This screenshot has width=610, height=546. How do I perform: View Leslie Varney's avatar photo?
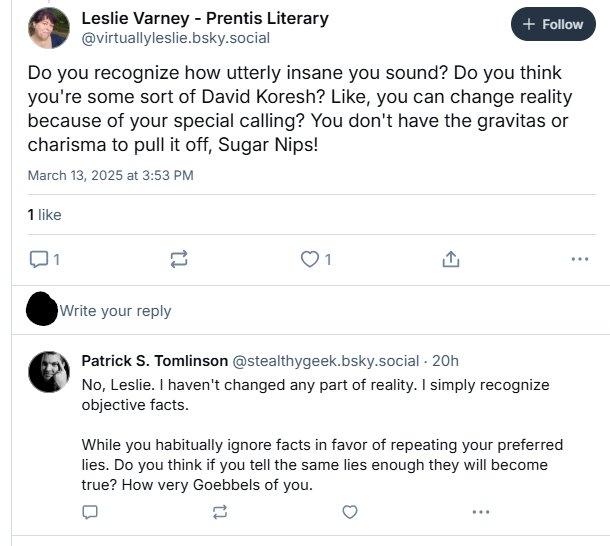pyautogui.click(x=49, y=28)
